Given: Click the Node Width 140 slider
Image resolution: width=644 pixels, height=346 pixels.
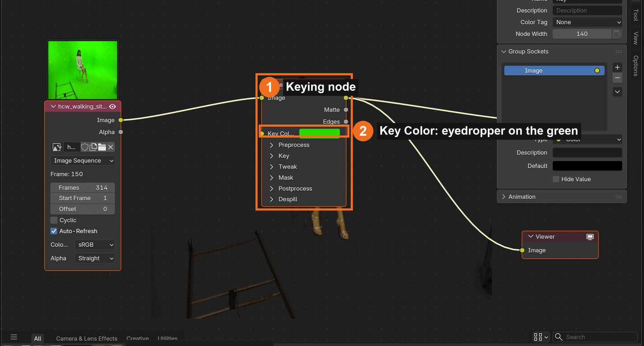Looking at the screenshot, I should coord(582,34).
